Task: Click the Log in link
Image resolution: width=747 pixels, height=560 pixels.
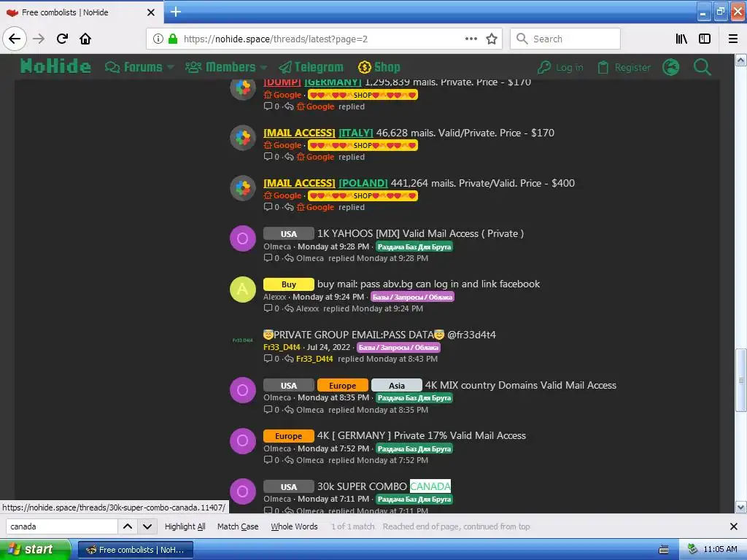Action: pos(560,68)
